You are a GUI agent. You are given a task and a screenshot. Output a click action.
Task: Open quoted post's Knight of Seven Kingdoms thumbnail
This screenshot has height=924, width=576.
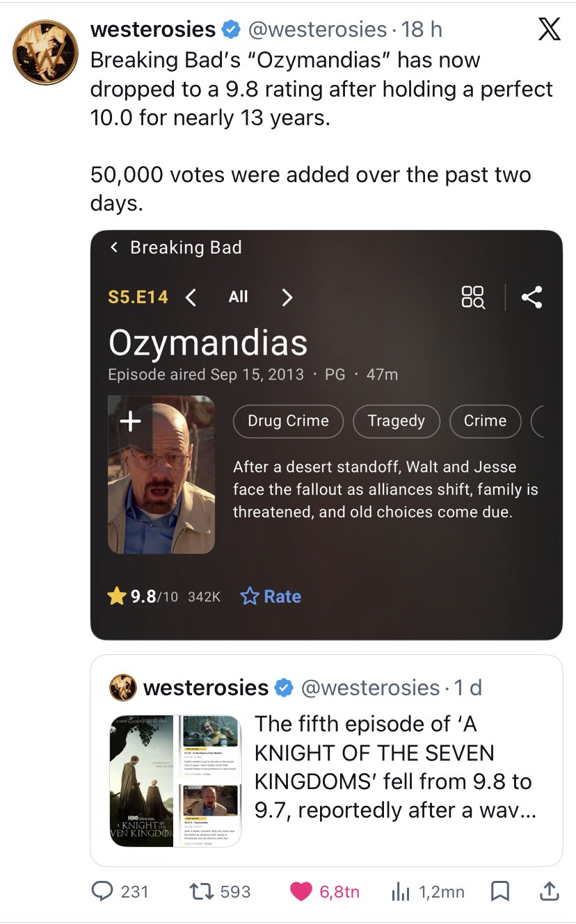(x=175, y=780)
